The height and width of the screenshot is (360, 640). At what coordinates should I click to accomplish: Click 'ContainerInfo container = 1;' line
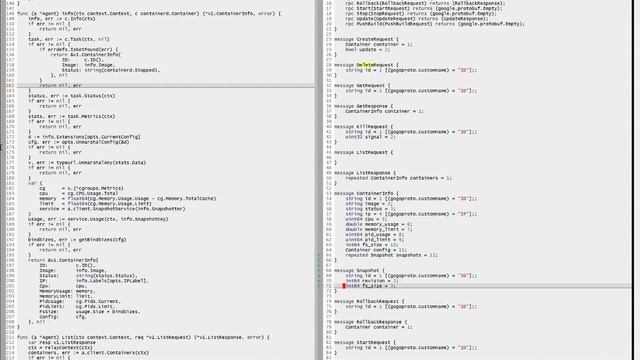[384, 111]
